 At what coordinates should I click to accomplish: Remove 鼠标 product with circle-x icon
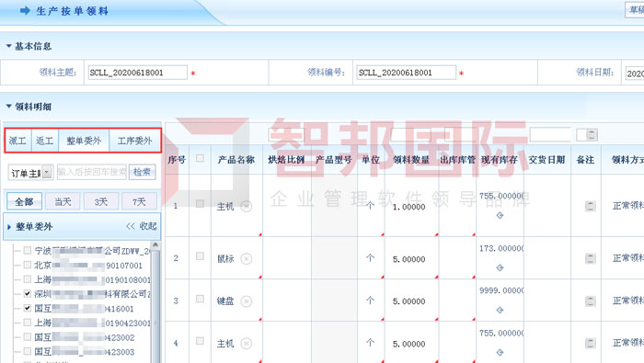(x=246, y=259)
